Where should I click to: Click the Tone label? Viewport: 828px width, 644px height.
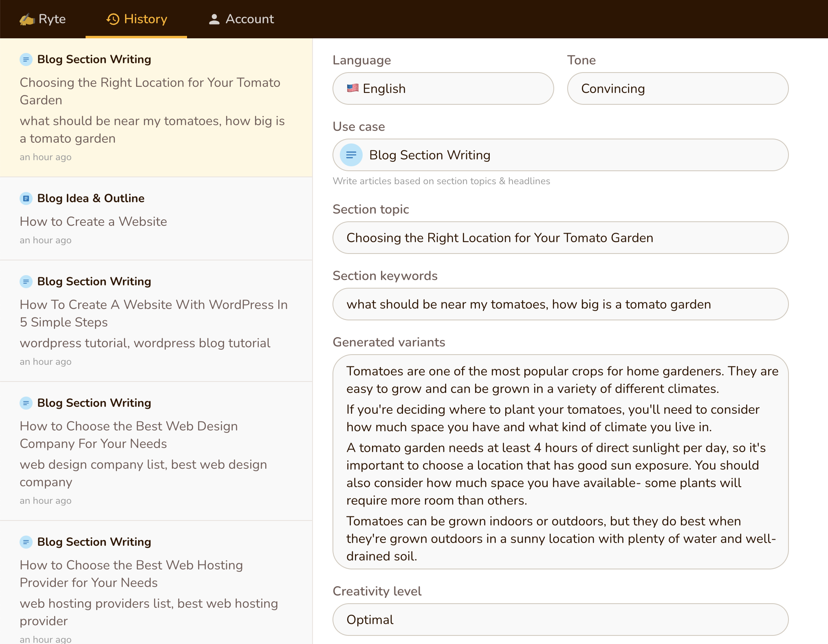(x=581, y=60)
